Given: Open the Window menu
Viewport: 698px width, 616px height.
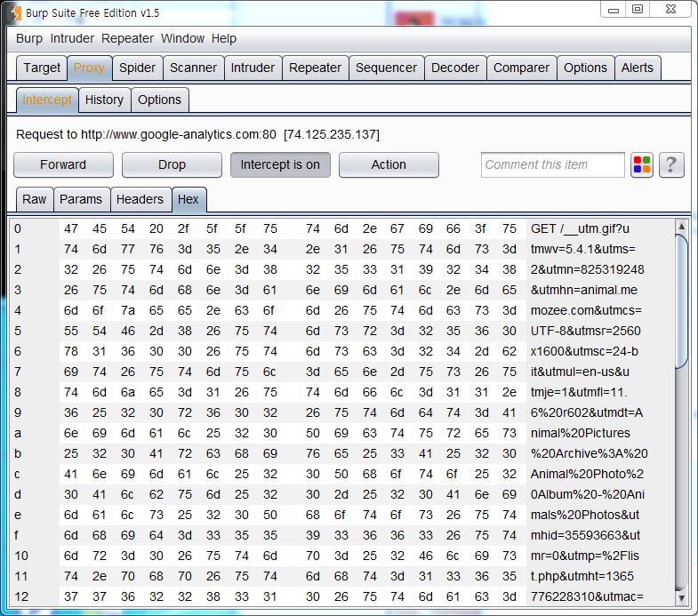Looking at the screenshot, I should coord(182,39).
